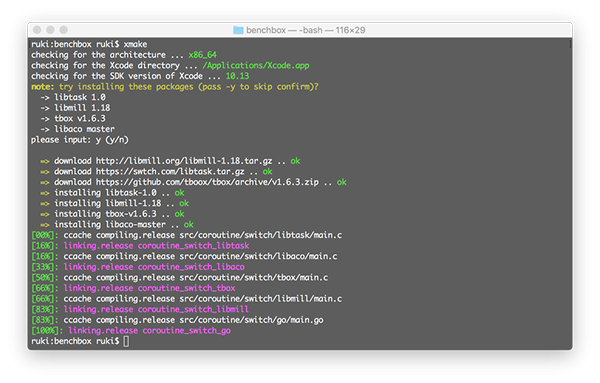600x383 pixels.
Task: Click the '/Applications/Xcode.app' path
Action: tap(256, 65)
